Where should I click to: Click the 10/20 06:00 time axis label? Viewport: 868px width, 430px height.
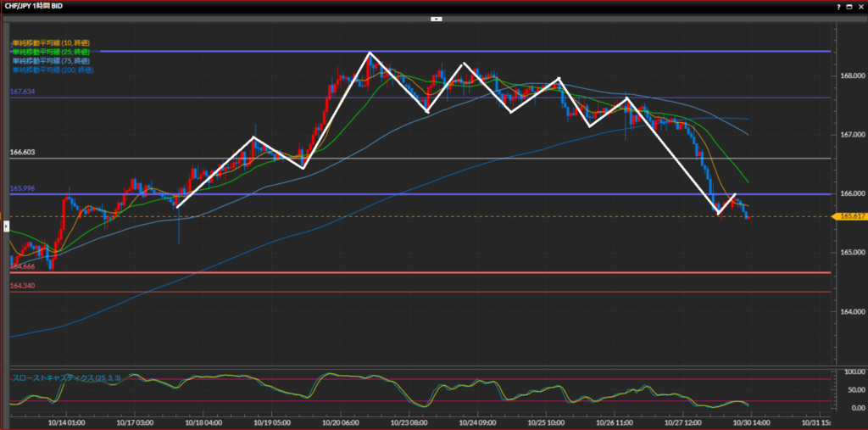(341, 422)
